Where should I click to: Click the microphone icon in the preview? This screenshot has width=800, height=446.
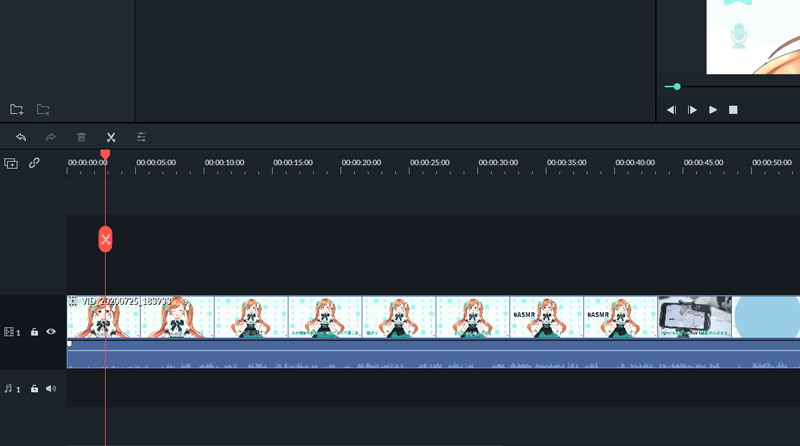point(738,36)
